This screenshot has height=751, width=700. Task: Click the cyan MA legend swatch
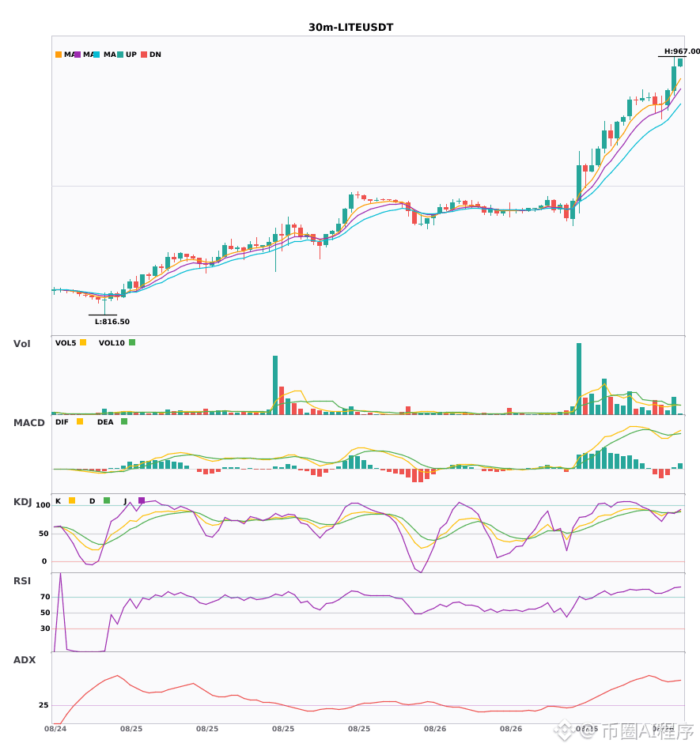pos(96,55)
